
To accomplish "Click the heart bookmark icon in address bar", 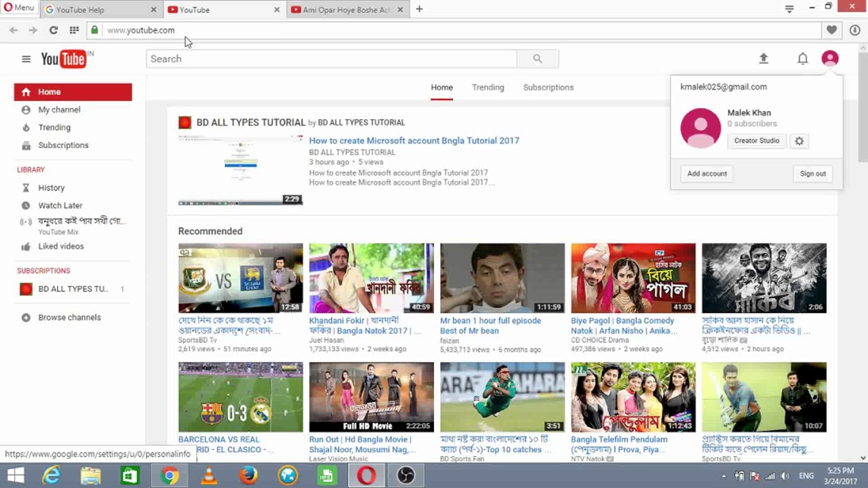I will pos(831,30).
